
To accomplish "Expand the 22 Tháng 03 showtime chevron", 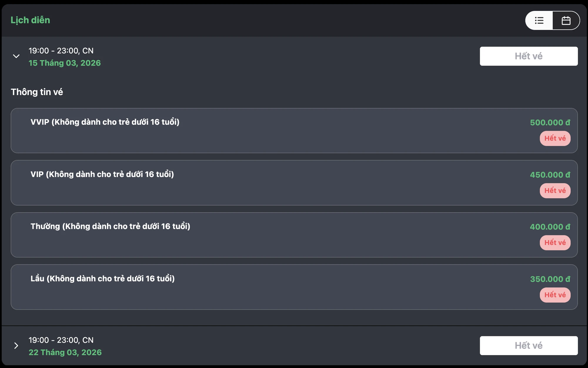I will (16, 346).
